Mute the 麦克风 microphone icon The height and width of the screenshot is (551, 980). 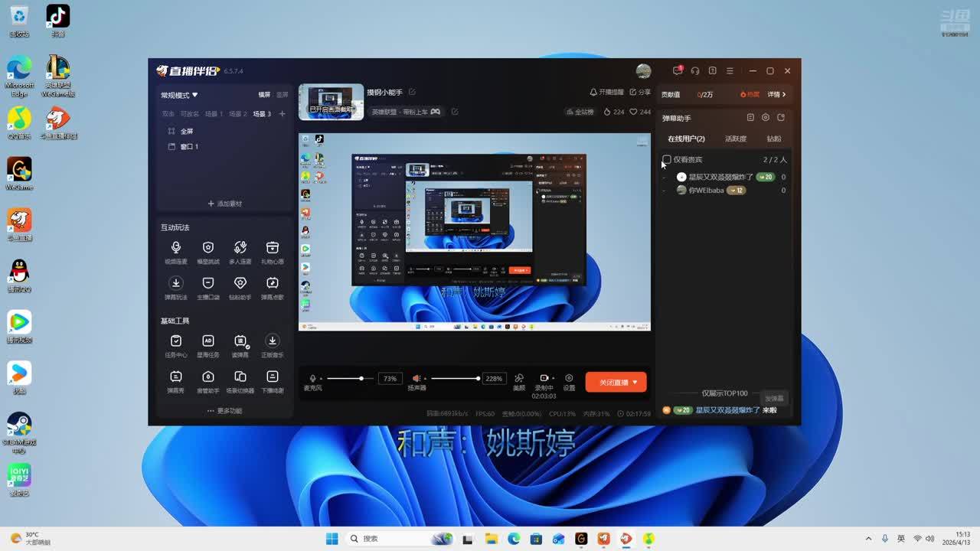tap(312, 379)
